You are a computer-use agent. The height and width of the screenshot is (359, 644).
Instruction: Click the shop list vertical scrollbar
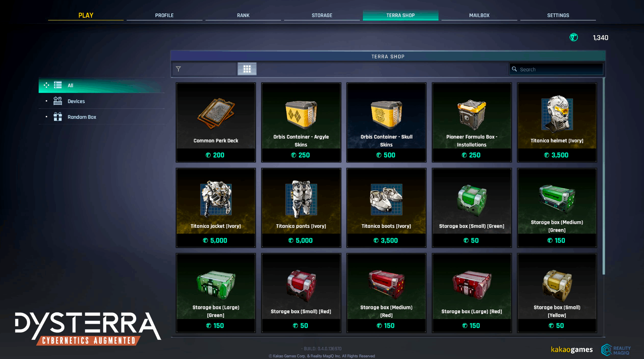(x=603, y=176)
